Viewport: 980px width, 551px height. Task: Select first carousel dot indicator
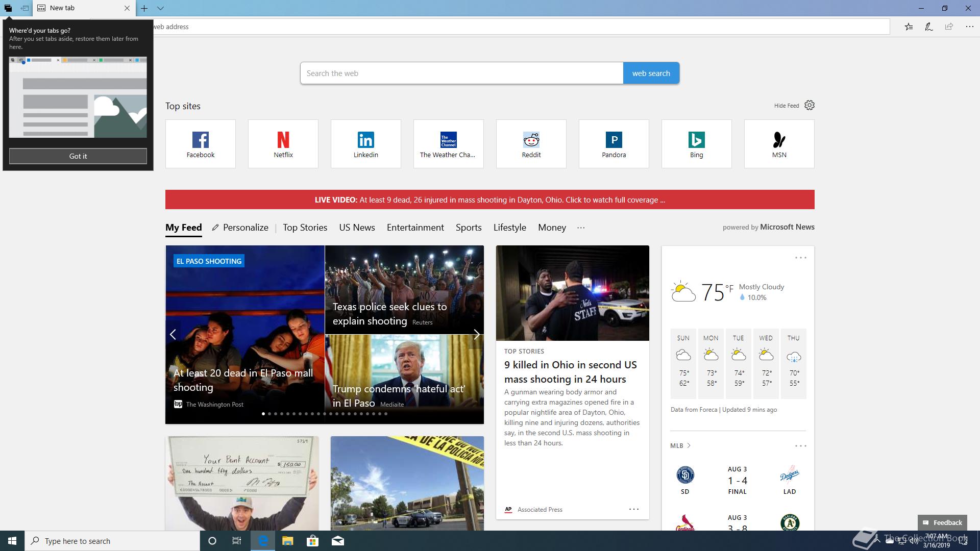263,414
